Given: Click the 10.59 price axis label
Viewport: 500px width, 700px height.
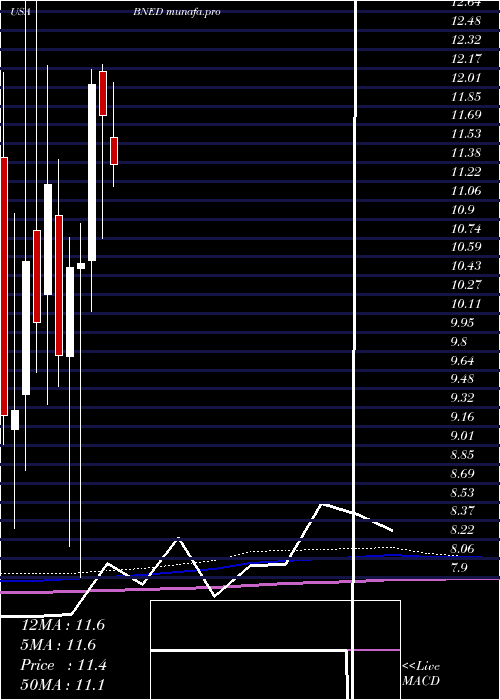Looking at the screenshot, I should [466, 246].
